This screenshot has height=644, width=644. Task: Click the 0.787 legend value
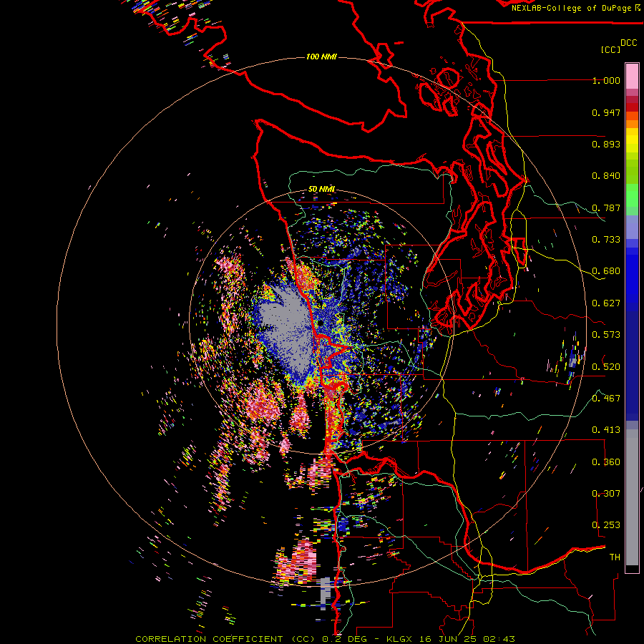pos(606,208)
